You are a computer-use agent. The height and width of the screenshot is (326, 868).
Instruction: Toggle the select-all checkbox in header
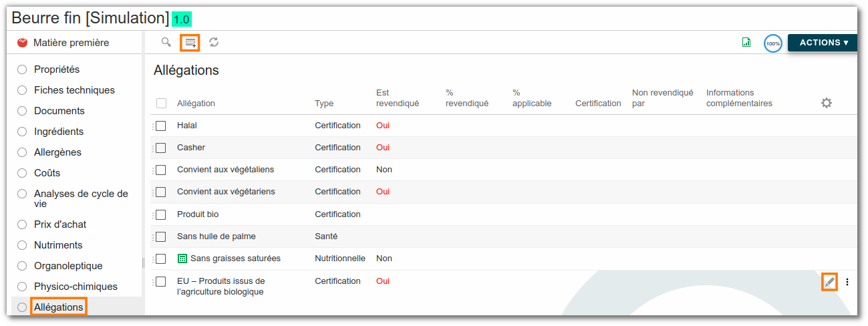tap(161, 103)
